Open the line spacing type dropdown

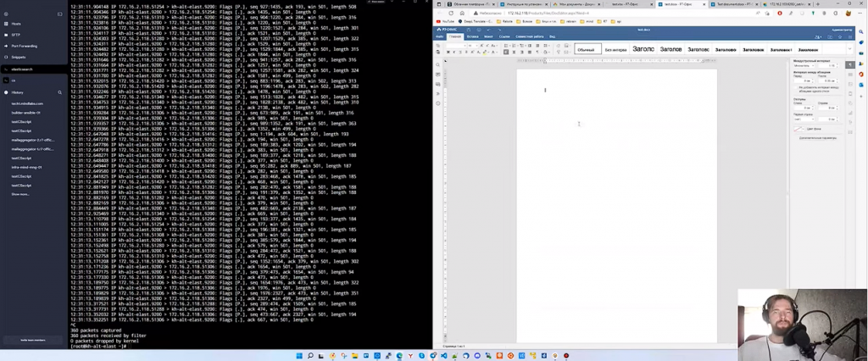pyautogui.click(x=804, y=66)
